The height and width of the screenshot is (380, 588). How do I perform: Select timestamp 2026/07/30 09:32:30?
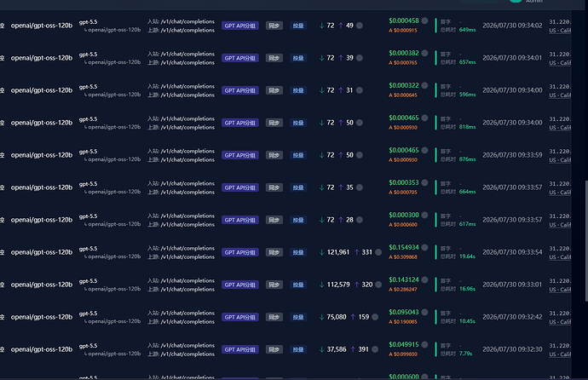[512, 349]
